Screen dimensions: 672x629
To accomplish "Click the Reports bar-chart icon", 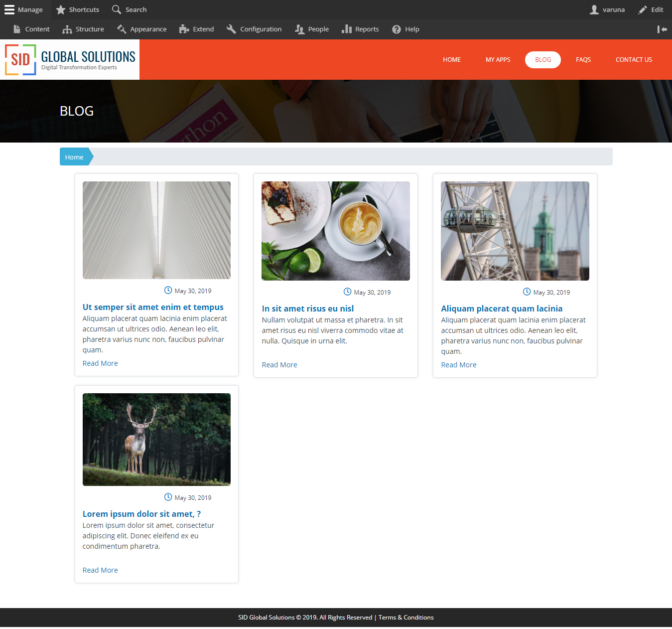I will (346, 29).
